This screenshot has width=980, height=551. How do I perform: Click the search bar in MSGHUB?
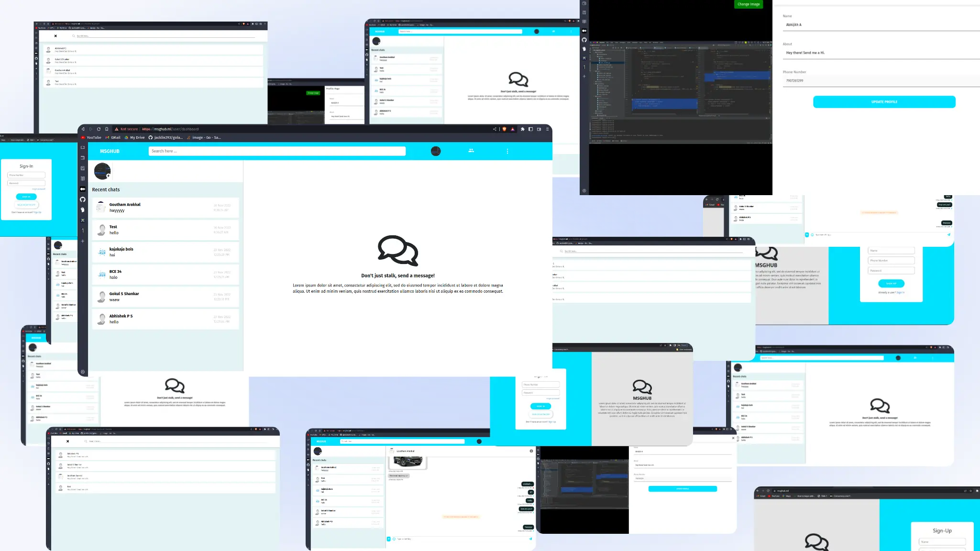click(277, 151)
